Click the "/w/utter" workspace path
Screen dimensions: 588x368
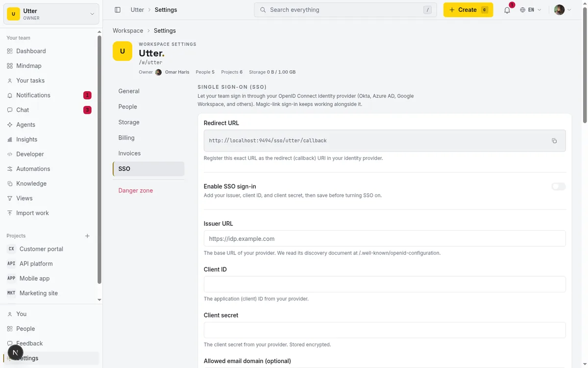click(150, 63)
